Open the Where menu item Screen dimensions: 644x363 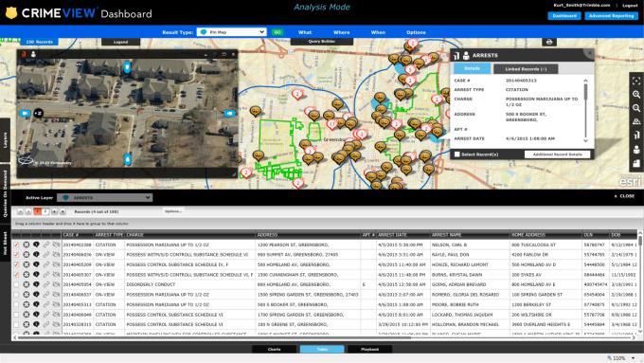coord(341,32)
